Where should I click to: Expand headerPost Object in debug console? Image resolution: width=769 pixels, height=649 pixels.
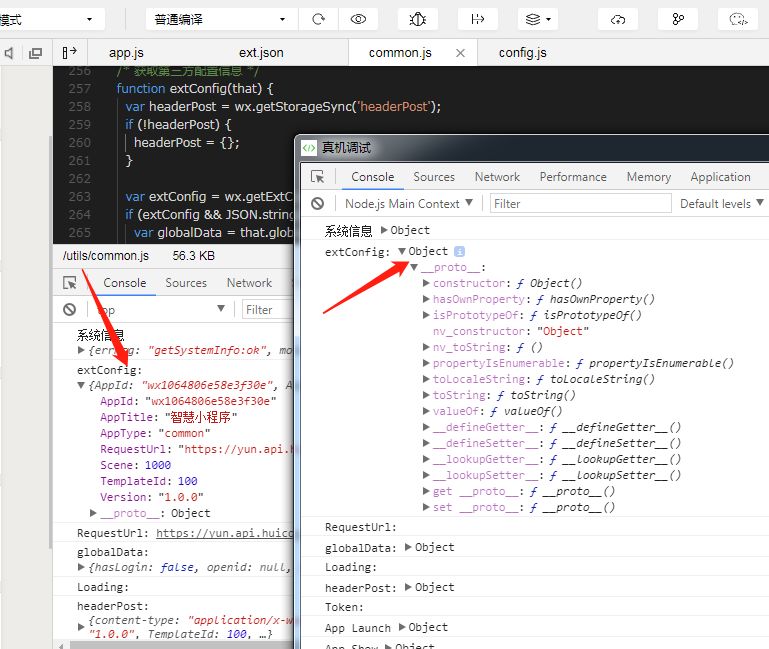(408, 587)
